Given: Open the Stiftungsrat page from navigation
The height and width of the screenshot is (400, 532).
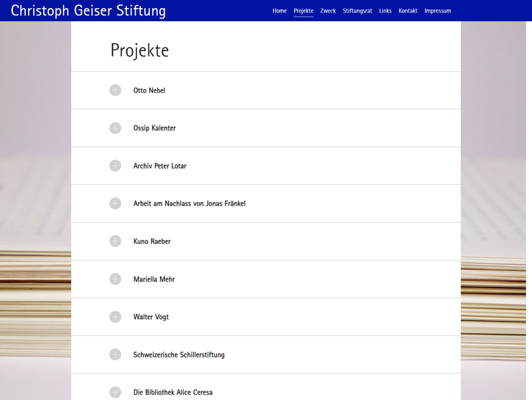Looking at the screenshot, I should point(357,11).
